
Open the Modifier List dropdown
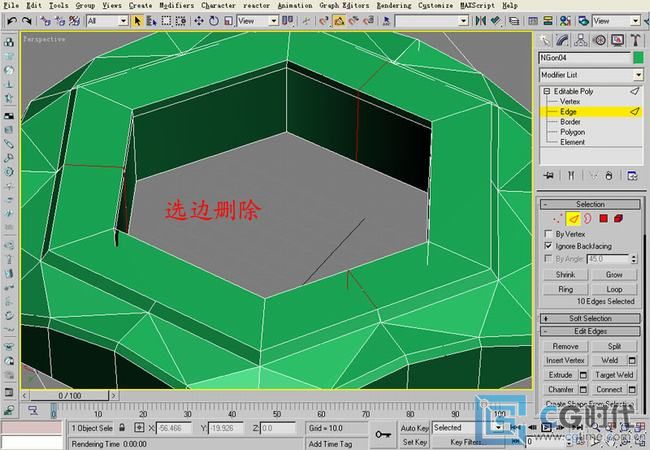point(637,75)
